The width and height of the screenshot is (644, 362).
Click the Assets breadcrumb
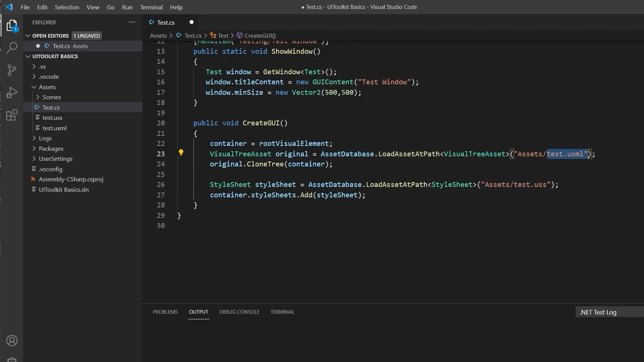click(158, 36)
